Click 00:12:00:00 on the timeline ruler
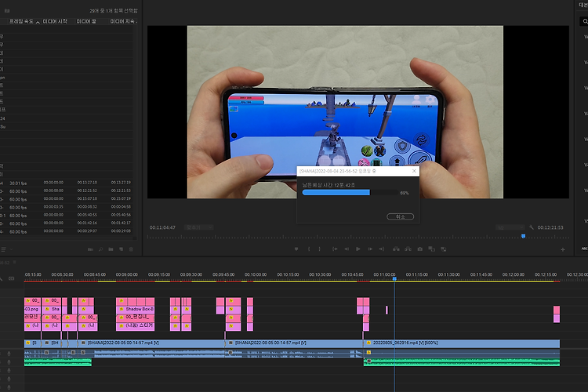588x392 pixels. (x=514, y=274)
